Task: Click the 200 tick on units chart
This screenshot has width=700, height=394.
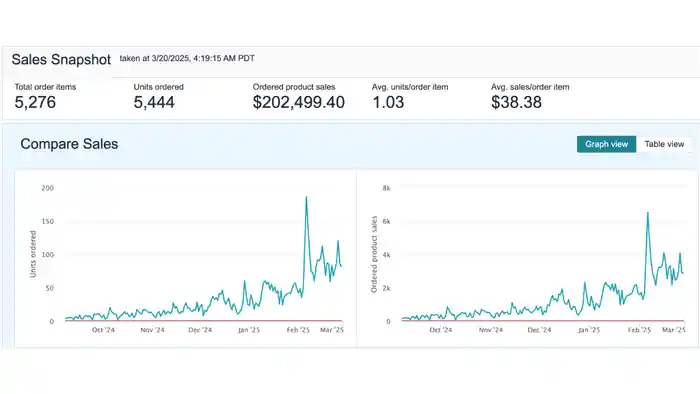Action: [x=47, y=188]
